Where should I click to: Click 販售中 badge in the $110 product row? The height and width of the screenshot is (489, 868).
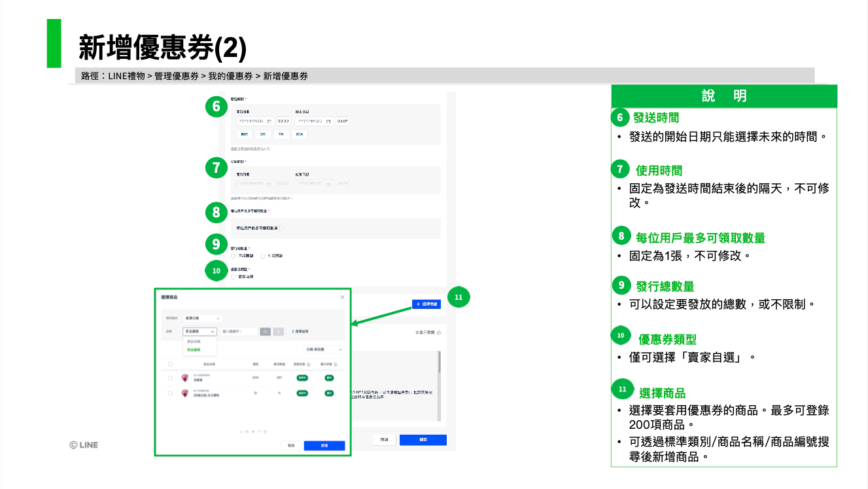(x=302, y=378)
